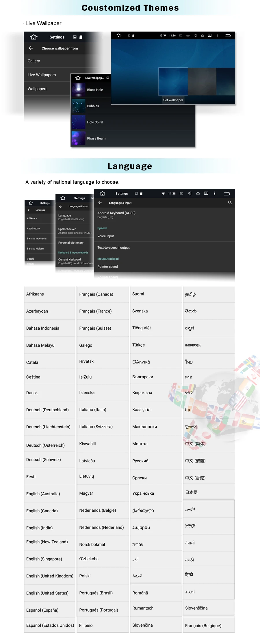Open overflow dots in large Language & input bar

214,193
